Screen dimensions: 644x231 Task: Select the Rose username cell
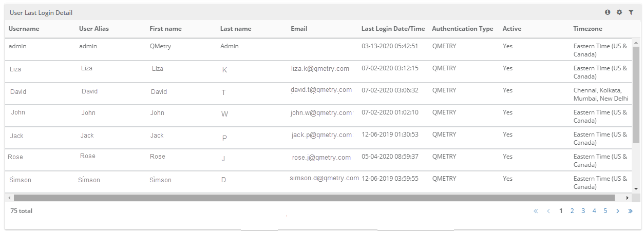15,157
